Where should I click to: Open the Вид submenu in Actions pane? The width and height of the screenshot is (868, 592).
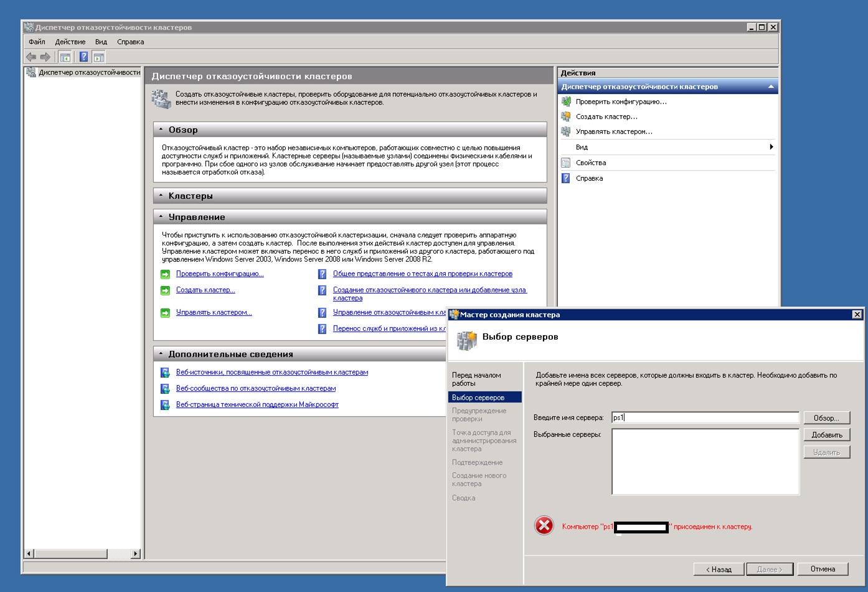[771, 147]
